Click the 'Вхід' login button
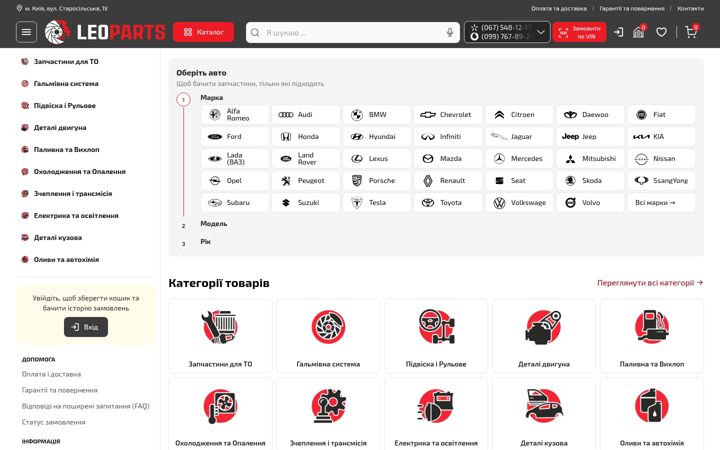720x450 pixels. pos(86,327)
